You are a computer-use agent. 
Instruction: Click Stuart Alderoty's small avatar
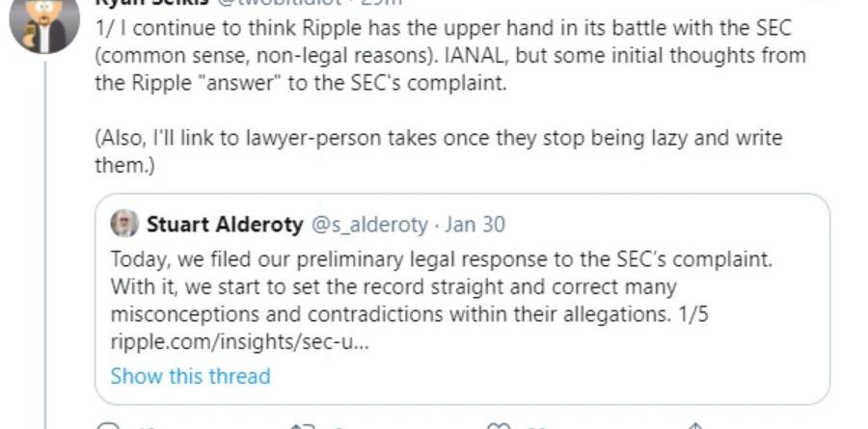click(124, 225)
